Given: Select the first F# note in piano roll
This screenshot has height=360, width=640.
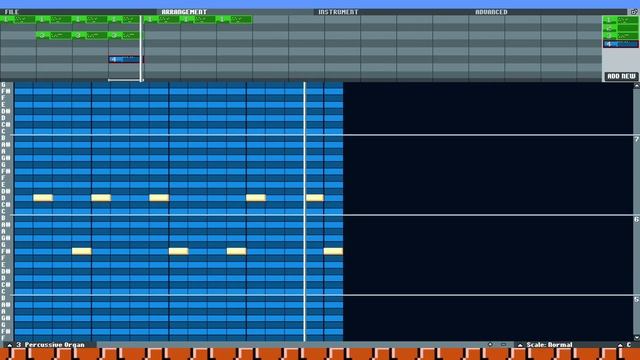Looking at the screenshot, I should [82, 251].
